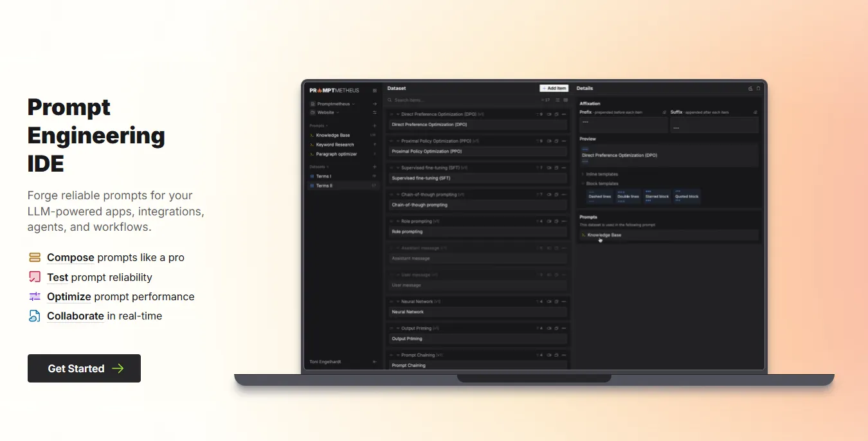Image resolution: width=868 pixels, height=441 pixels.
Task: Click the arrow icon next to Promptmetheus workspace
Action: click(x=375, y=104)
